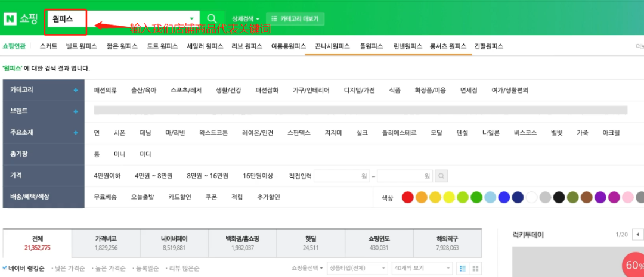The width and height of the screenshot is (644, 277).
Task: Click the green search magnifier button
Action: tap(212, 18)
